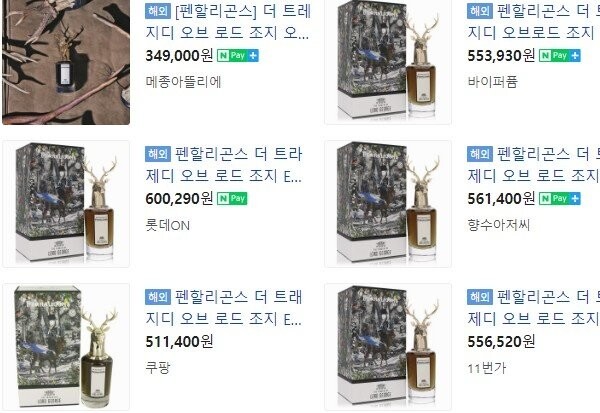Click the 해외 badge on the 롯데ON listing

[x=158, y=154]
